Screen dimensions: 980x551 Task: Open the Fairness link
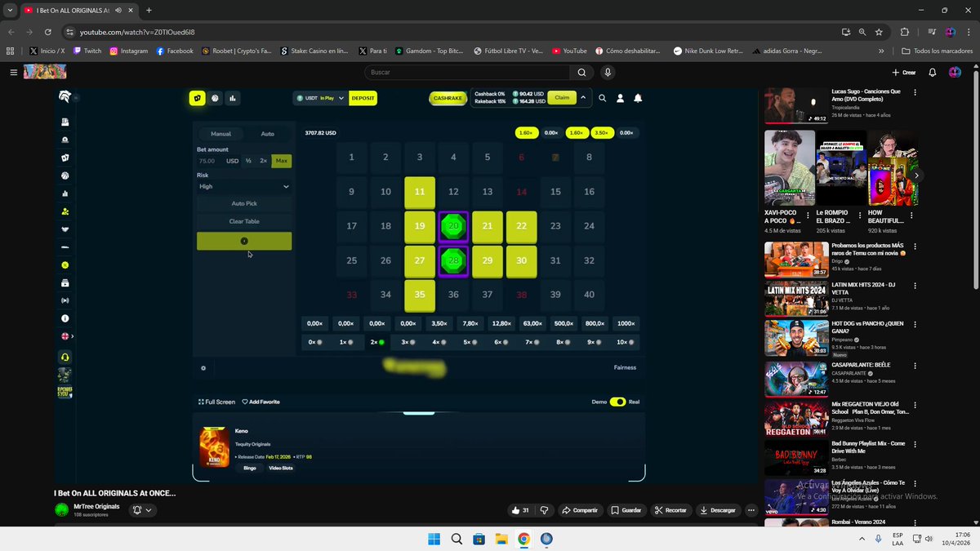[625, 367]
